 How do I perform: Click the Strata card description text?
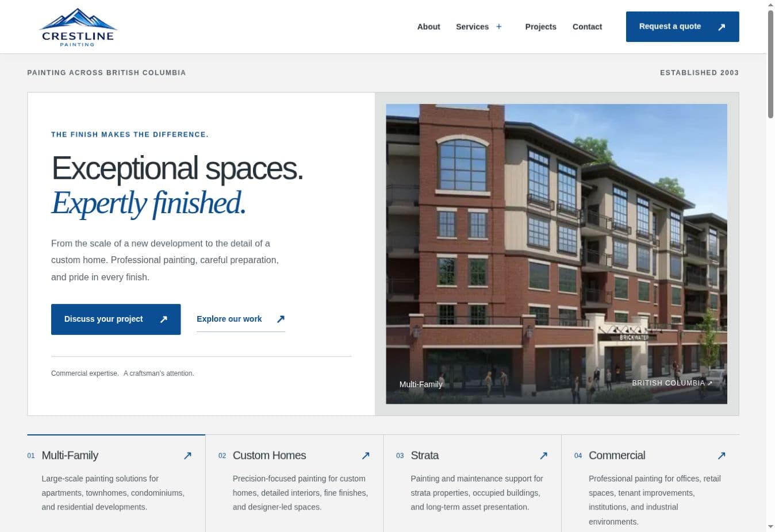coord(477,493)
